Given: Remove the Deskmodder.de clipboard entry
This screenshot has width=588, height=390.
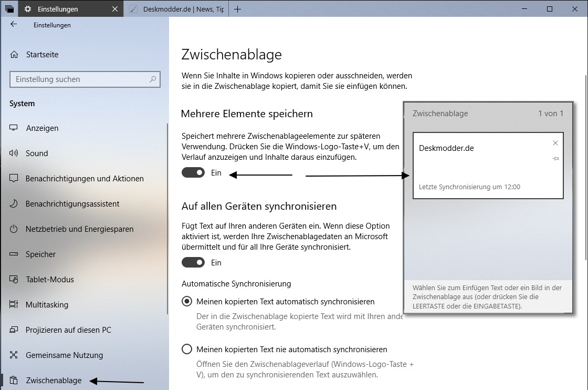Looking at the screenshot, I should [555, 143].
